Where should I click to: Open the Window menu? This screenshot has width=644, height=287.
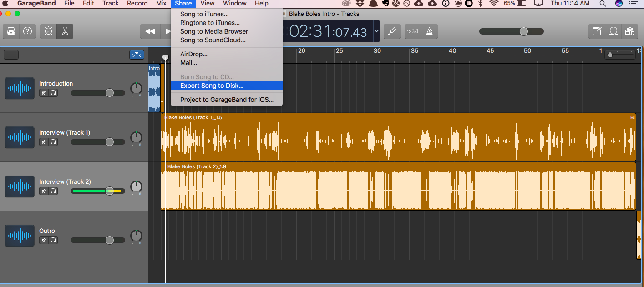(235, 4)
